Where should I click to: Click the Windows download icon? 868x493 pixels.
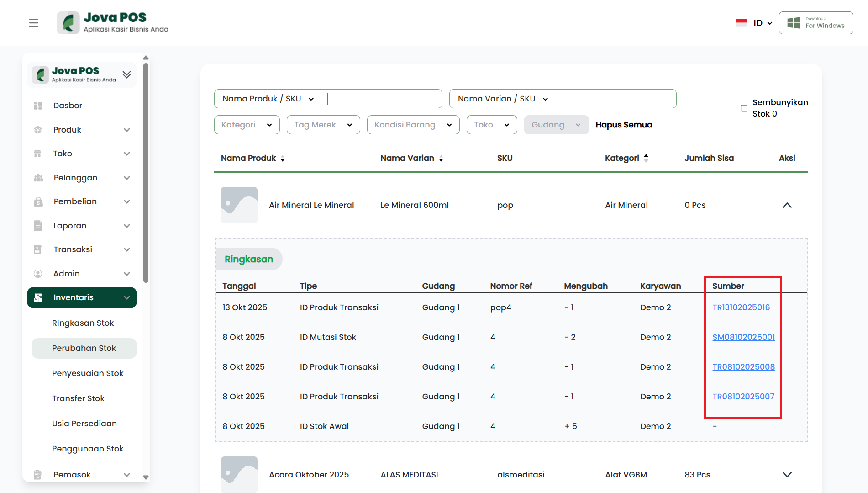click(794, 23)
